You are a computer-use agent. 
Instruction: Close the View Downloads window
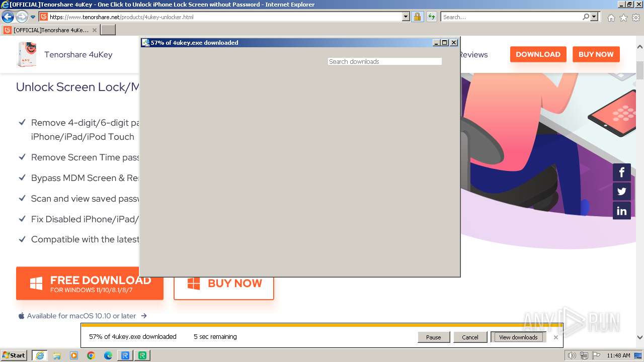pos(454,43)
